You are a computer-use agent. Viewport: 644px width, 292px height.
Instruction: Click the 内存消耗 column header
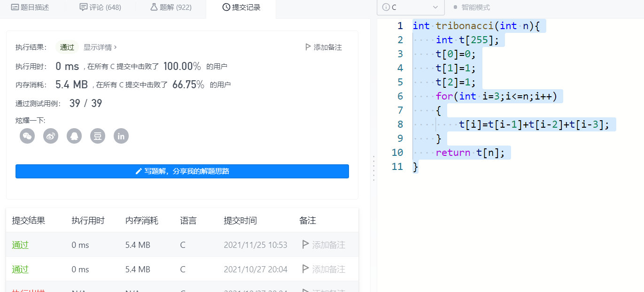(x=142, y=220)
